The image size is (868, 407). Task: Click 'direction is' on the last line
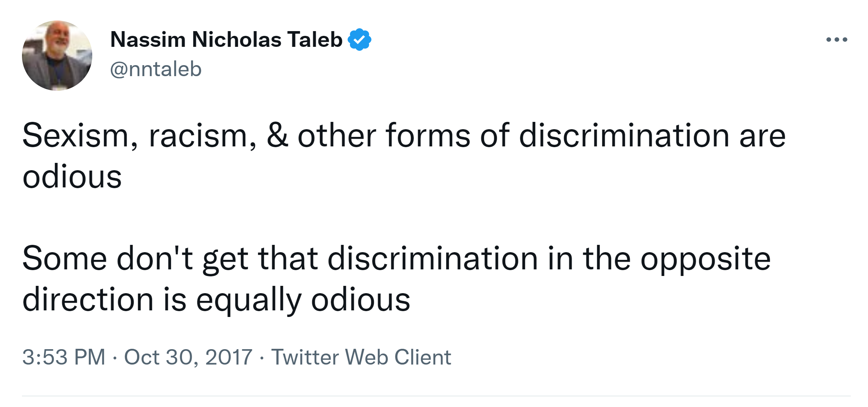point(104,300)
